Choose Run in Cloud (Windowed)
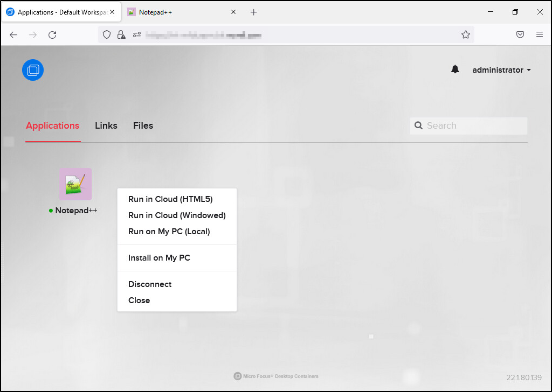 pyautogui.click(x=177, y=215)
